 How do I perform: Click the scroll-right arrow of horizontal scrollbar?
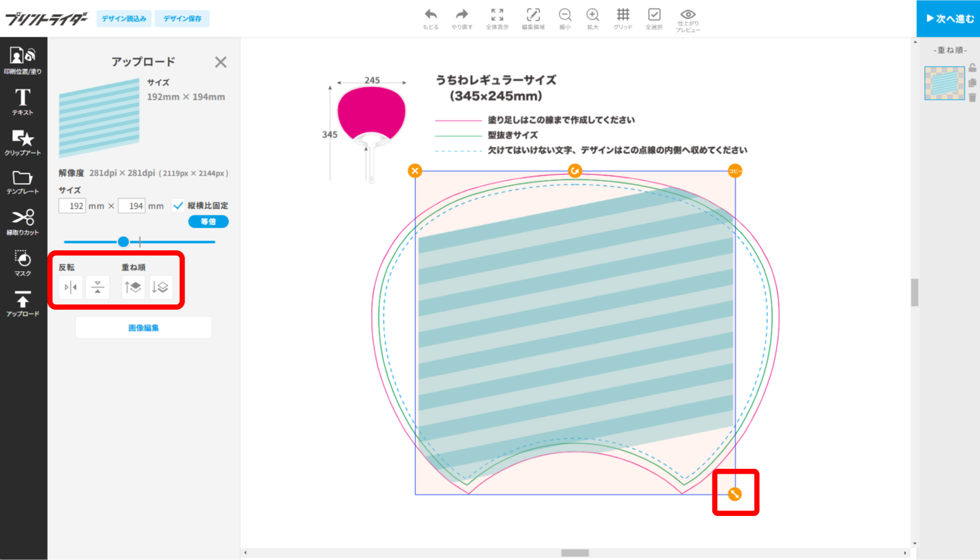point(905,553)
